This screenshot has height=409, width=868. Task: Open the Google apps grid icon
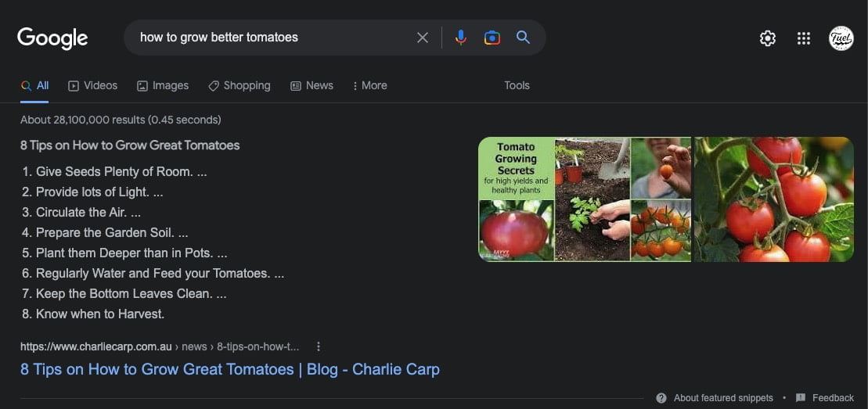point(804,38)
